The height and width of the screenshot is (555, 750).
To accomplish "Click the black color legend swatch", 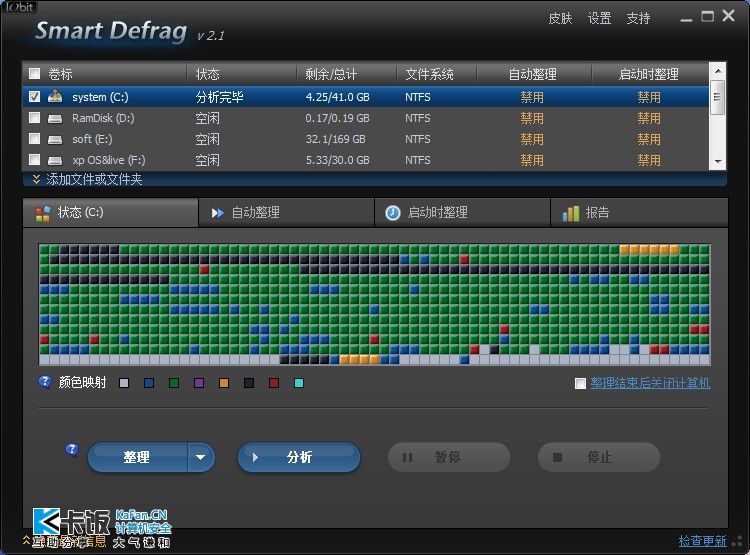I will [249, 383].
